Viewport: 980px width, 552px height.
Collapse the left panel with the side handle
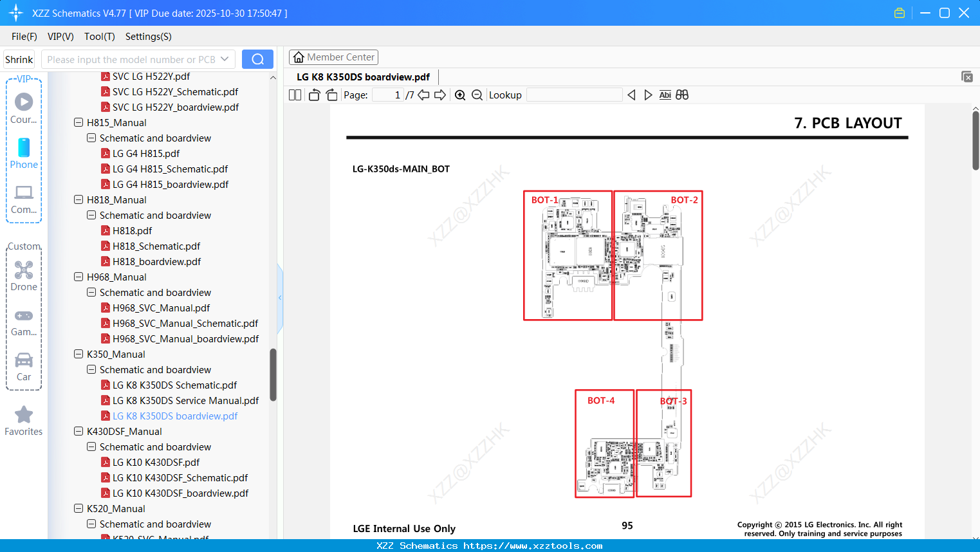(280, 298)
